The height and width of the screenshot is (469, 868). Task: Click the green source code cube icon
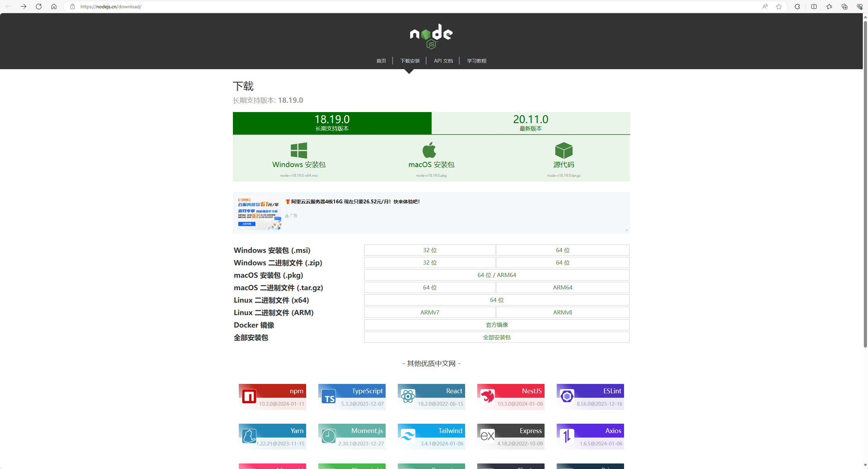(564, 150)
